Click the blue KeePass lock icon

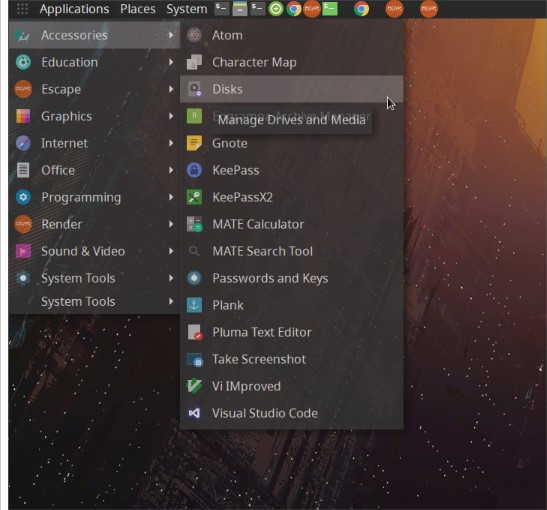[x=194, y=170]
